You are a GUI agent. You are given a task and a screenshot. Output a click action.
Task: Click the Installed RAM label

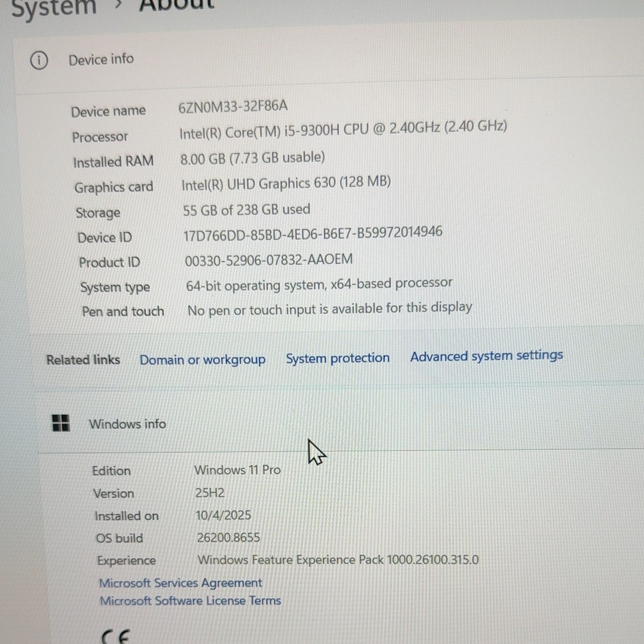click(114, 162)
